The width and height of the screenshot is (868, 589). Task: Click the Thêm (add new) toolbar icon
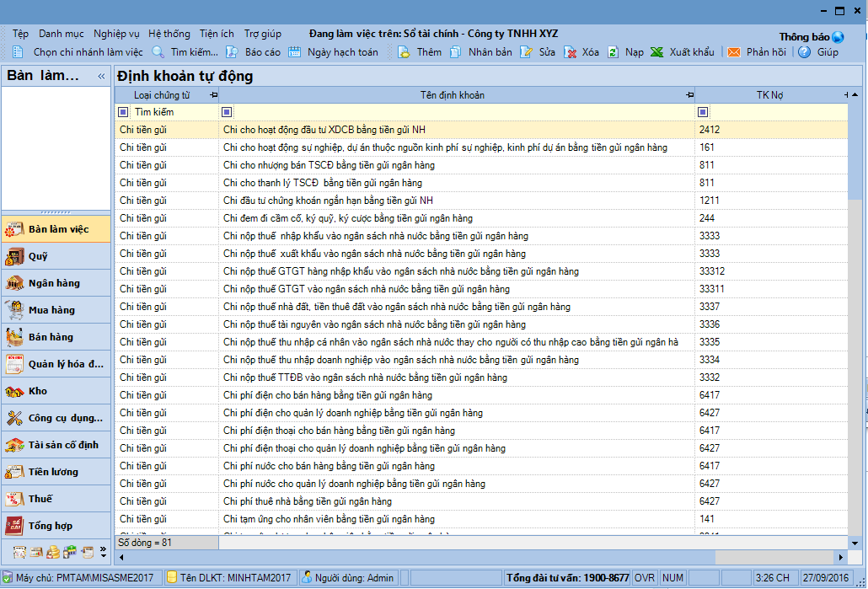404,52
